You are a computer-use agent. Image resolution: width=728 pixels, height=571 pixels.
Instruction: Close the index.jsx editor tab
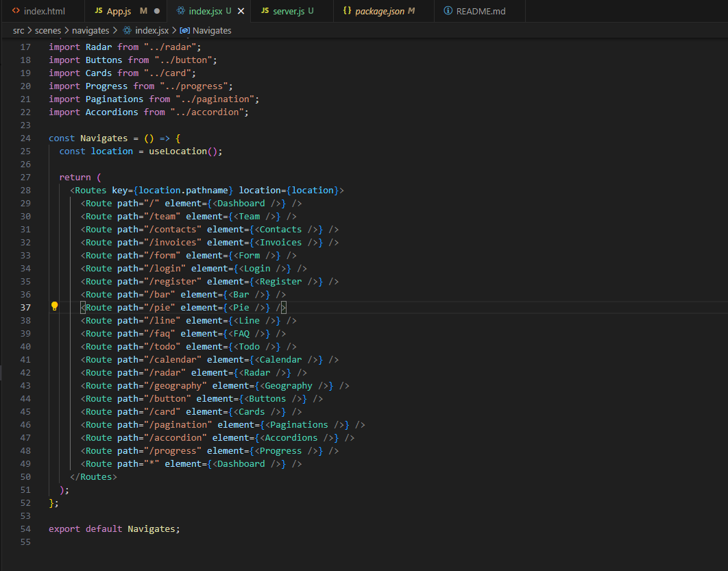pos(241,11)
